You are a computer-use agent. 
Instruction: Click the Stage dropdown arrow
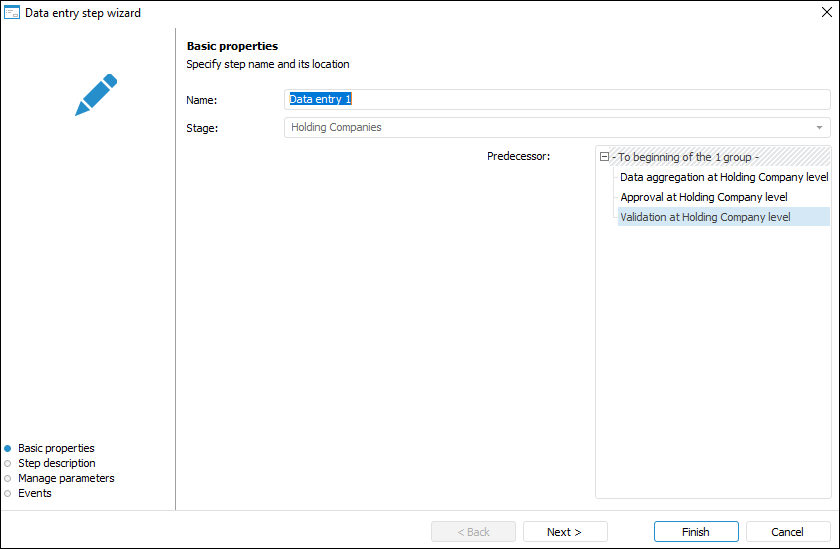pos(820,128)
